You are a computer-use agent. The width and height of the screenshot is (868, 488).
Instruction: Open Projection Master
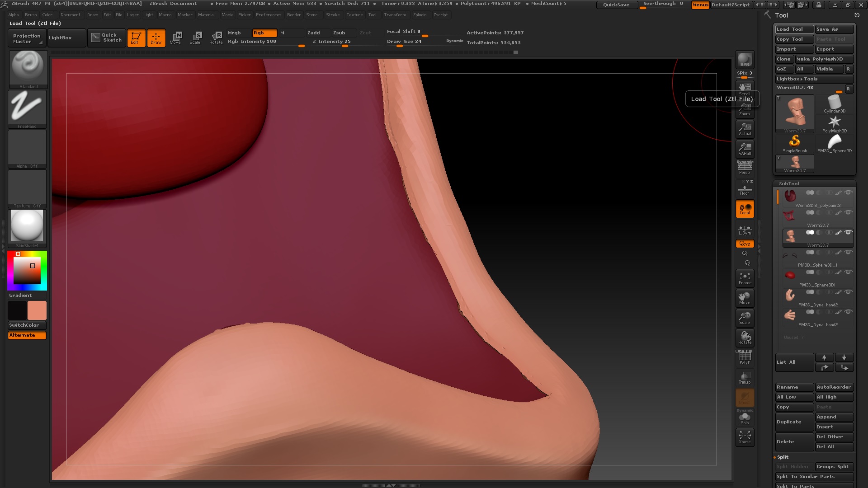27,38
